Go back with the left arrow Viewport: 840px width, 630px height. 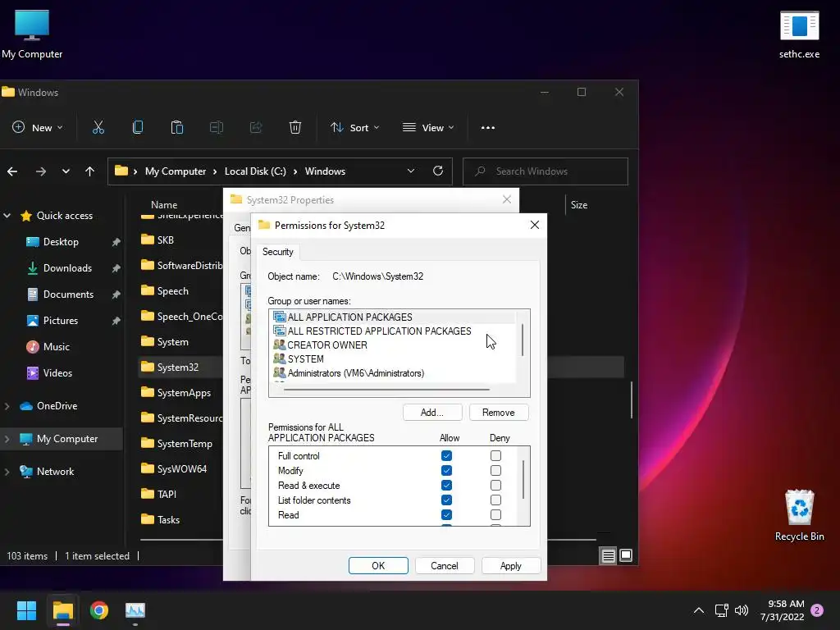pos(12,171)
